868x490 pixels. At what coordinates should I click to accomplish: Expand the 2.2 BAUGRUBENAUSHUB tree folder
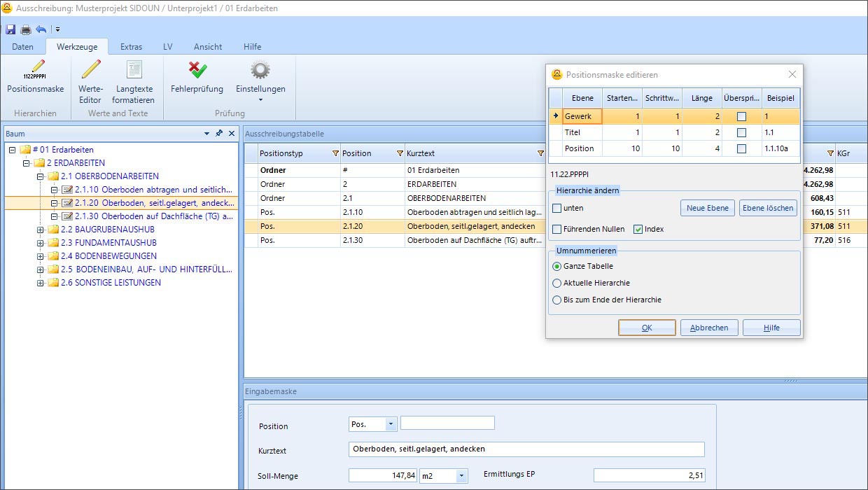click(41, 230)
